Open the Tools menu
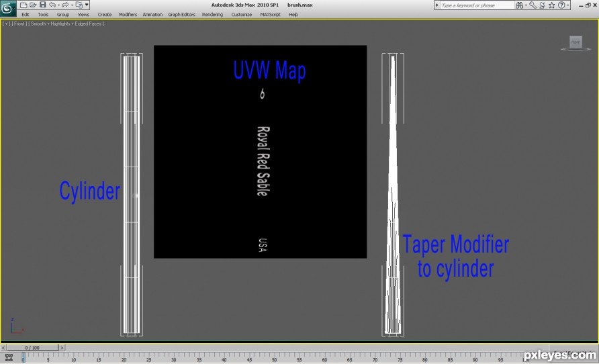This screenshot has height=364, width=599. (x=43, y=15)
